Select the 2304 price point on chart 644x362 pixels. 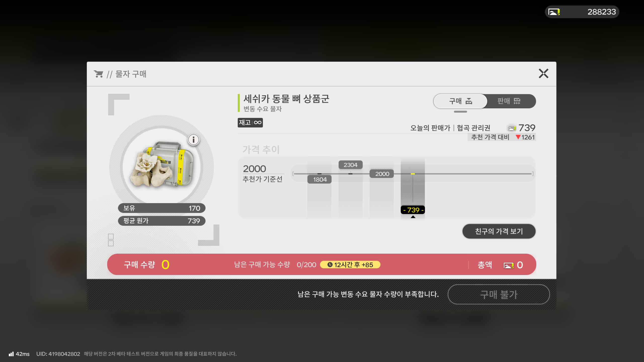click(350, 165)
